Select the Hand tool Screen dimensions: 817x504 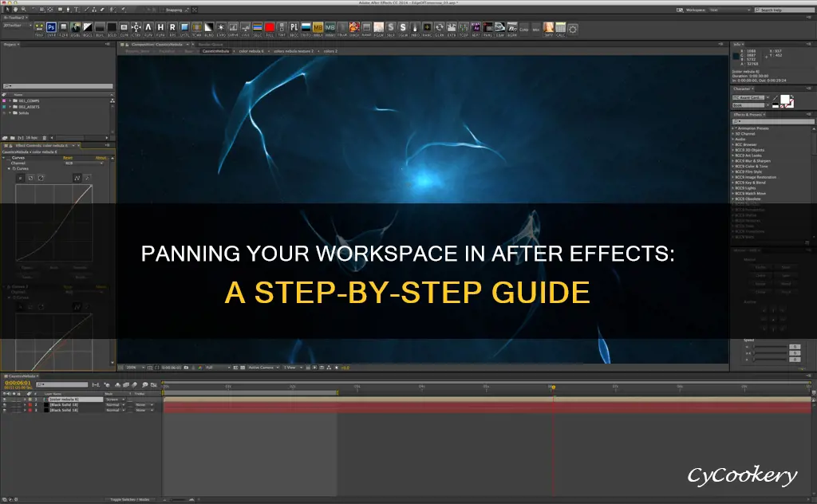tap(16, 10)
